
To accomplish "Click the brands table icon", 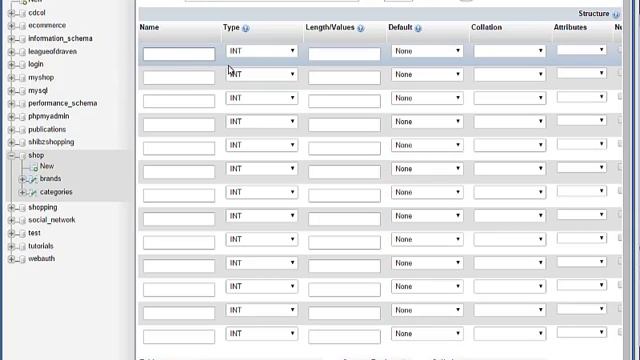I will pyautogui.click(x=34, y=180).
